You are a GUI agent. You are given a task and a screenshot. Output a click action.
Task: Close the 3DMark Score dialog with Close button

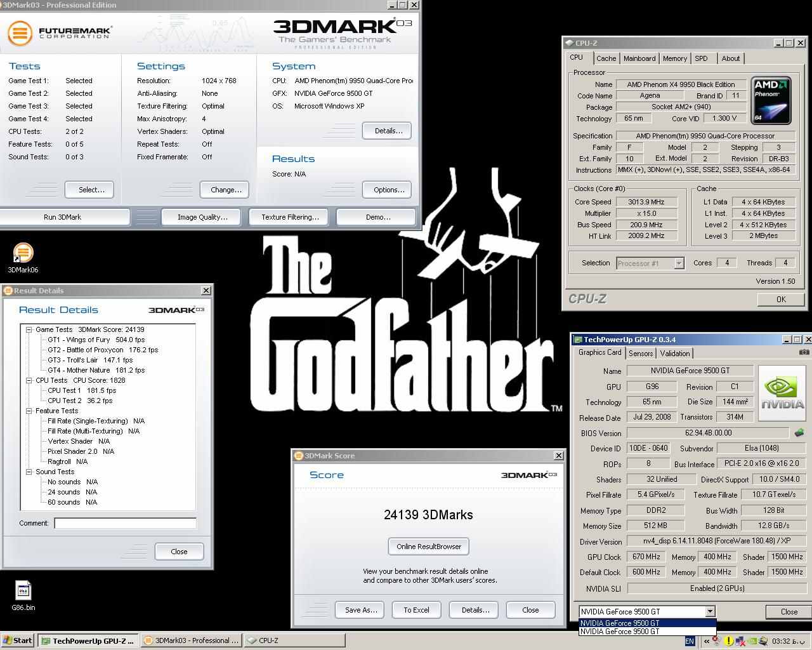click(x=530, y=610)
